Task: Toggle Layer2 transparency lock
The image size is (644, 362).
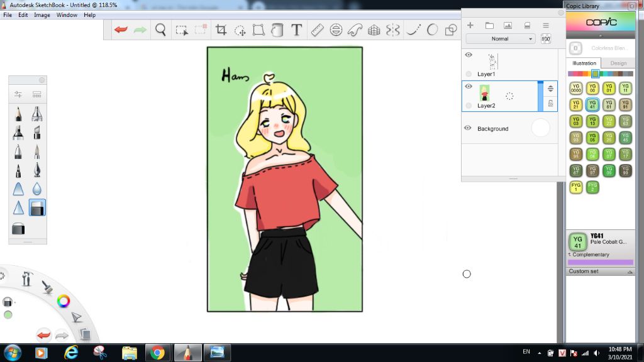Action: point(550,104)
